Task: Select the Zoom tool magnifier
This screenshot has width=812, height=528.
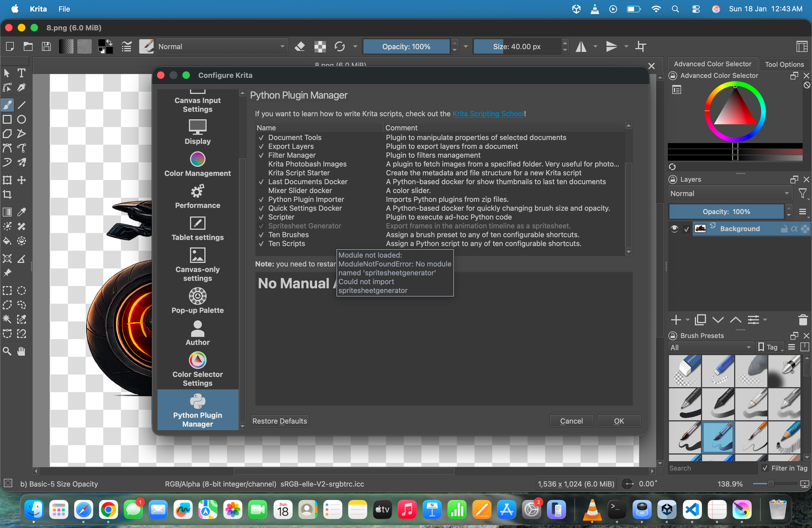Action: 7,351
